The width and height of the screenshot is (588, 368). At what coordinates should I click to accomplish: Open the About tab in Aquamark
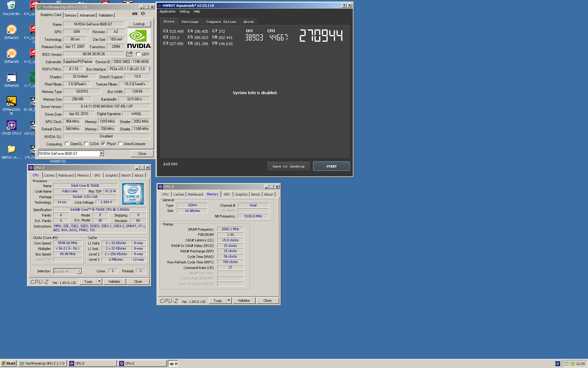(249, 22)
